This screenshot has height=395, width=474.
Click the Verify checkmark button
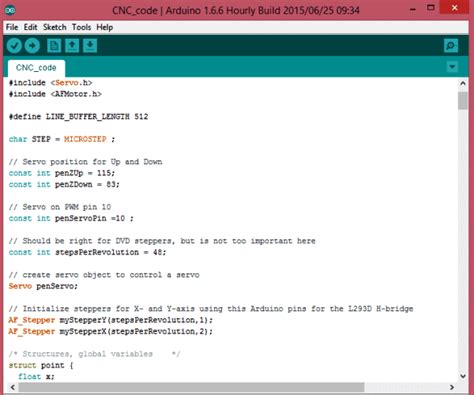click(x=14, y=46)
